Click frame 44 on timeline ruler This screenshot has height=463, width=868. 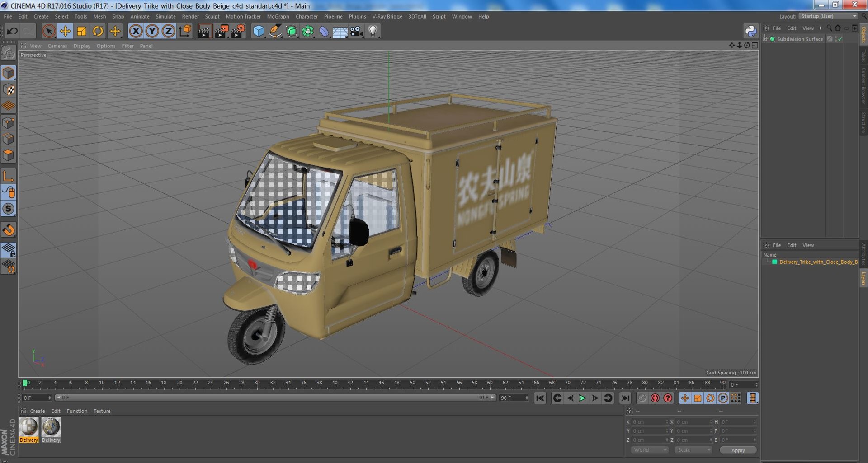365,383
